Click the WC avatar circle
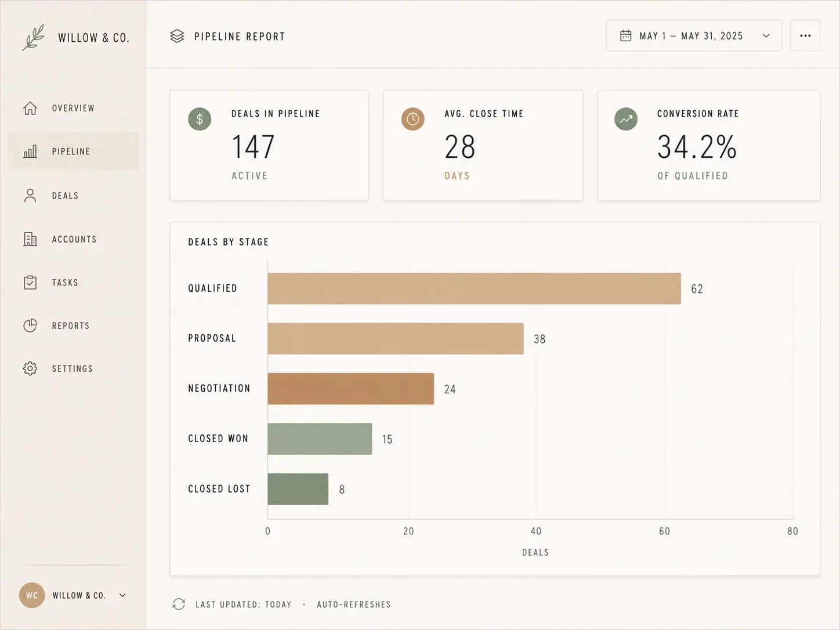 (32, 595)
